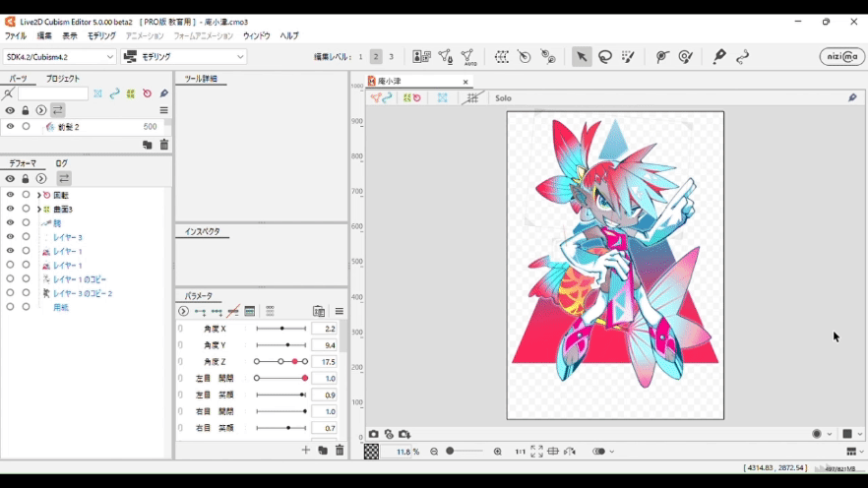The height and width of the screenshot is (488, 868).
Task: Show レイヤー 1 のコピー layer
Action: click(10, 278)
